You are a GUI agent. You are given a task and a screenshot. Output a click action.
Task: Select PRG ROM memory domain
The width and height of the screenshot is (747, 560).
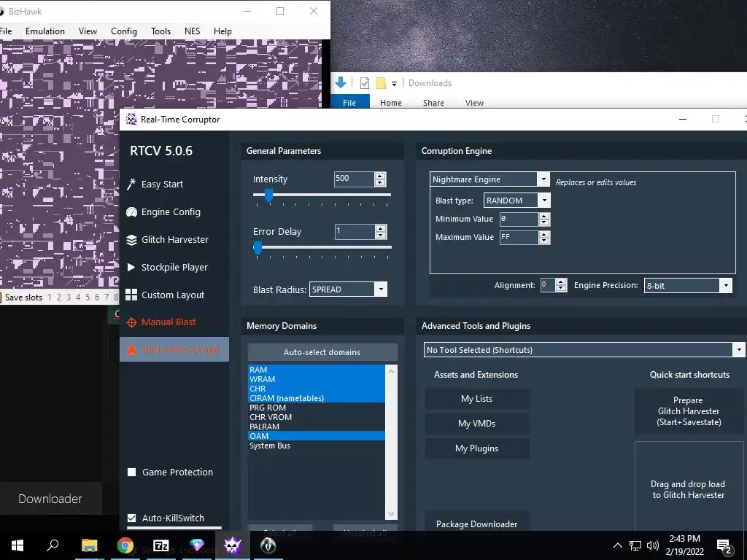[x=317, y=408]
